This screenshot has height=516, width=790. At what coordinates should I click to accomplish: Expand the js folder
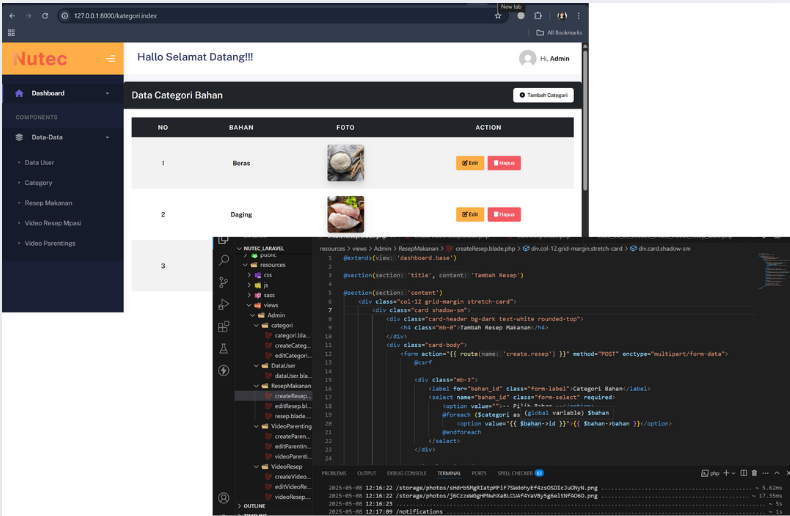coord(249,285)
